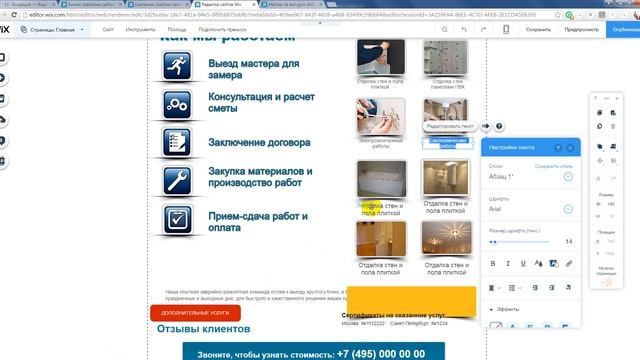Screen dimensions: 640x360
Task: Switch to the Редактор сайтов Wix browser tab
Action: tap(223, 4)
